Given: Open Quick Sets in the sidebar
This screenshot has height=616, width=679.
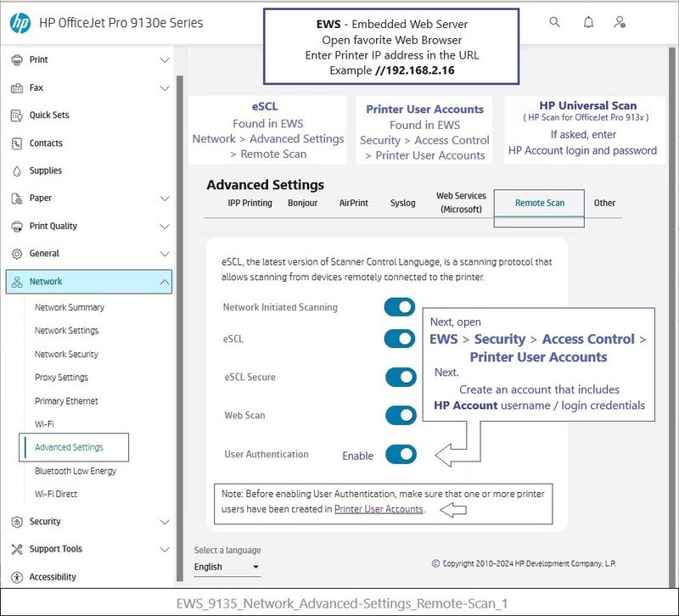Looking at the screenshot, I should (x=49, y=115).
